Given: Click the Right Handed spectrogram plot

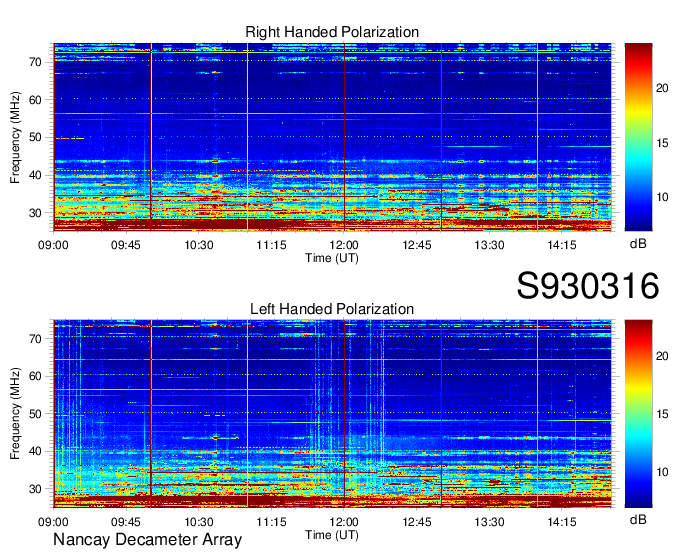Looking at the screenshot, I should coord(332,137).
